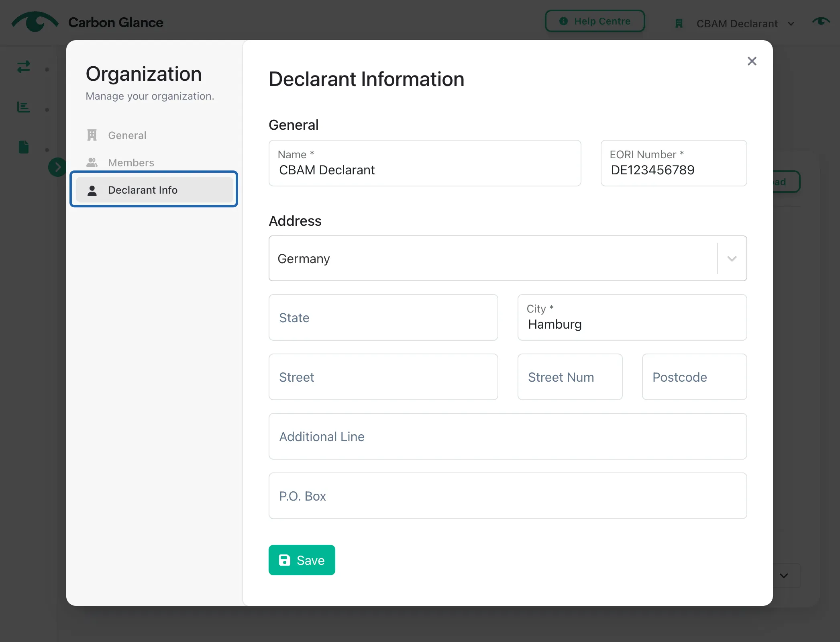Image resolution: width=840 pixels, height=642 pixels.
Task: Click the City field with Hamburg
Action: [632, 317]
